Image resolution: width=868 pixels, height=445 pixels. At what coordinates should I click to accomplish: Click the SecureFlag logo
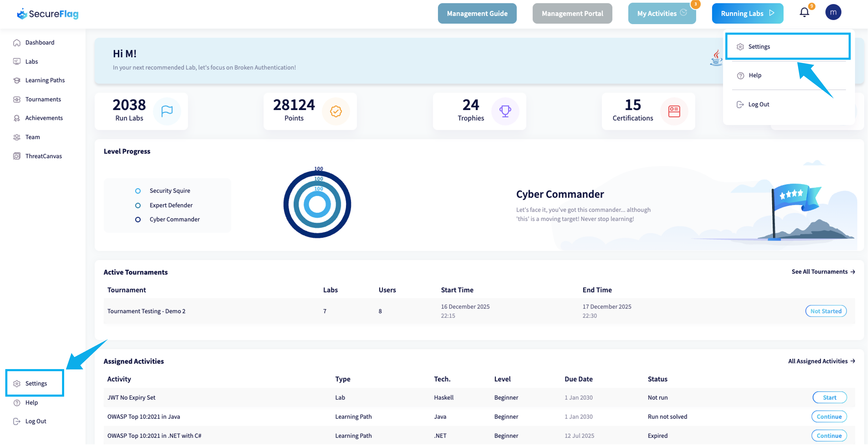[x=48, y=14]
